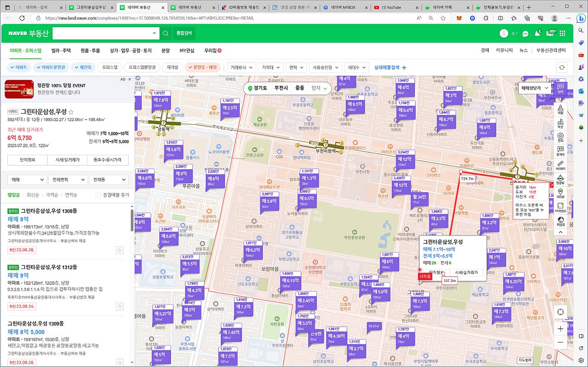Screen dimensions: 588x367
Task: Click the green search magnifier button
Action: [x=166, y=33]
